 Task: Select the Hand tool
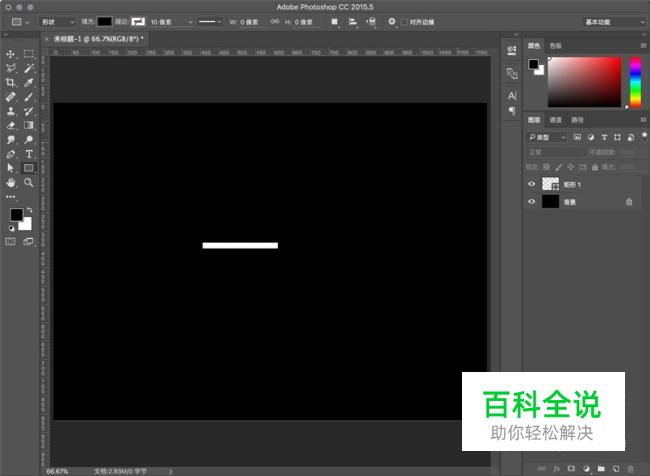point(10,182)
